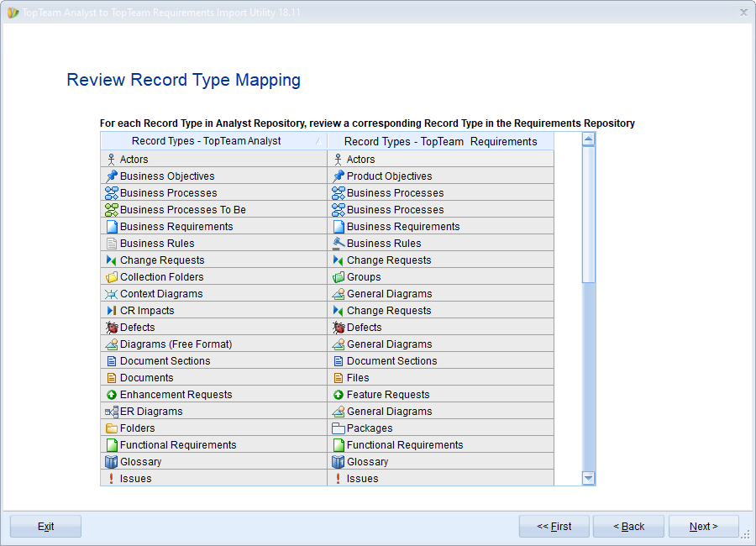Click the Context Diagrams icon
This screenshot has width=756, height=546.
[x=112, y=294]
